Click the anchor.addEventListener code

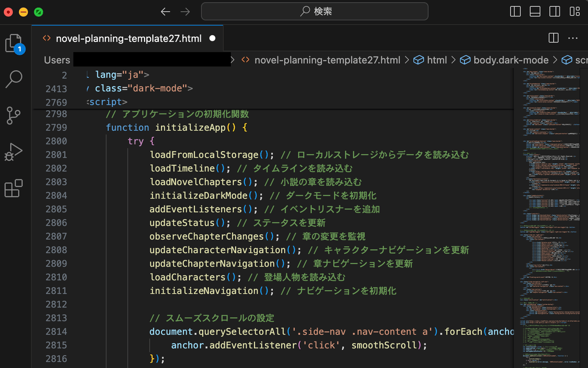(234, 345)
